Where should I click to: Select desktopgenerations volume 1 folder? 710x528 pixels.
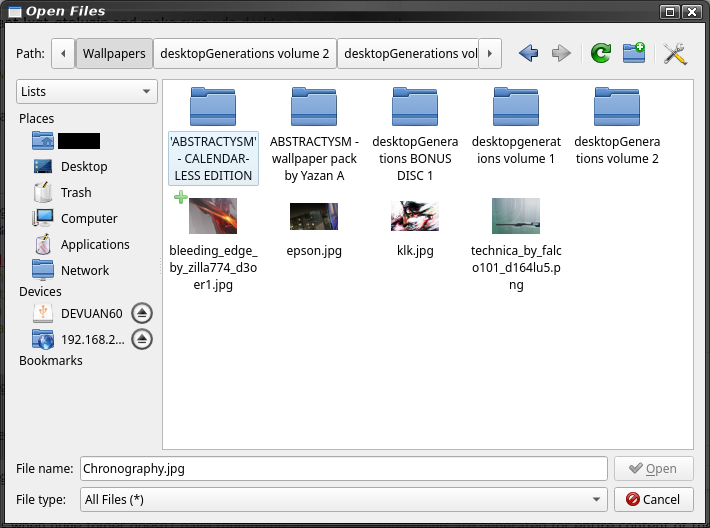[516, 127]
